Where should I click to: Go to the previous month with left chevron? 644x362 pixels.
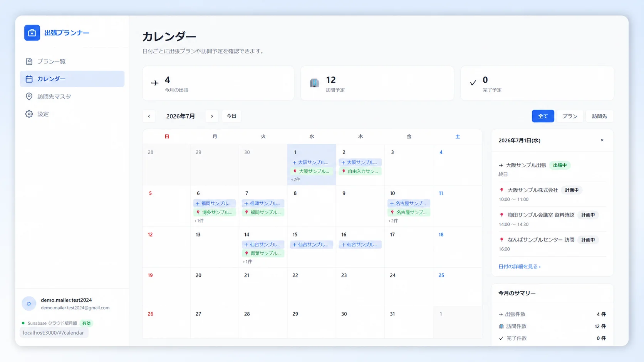click(x=149, y=116)
